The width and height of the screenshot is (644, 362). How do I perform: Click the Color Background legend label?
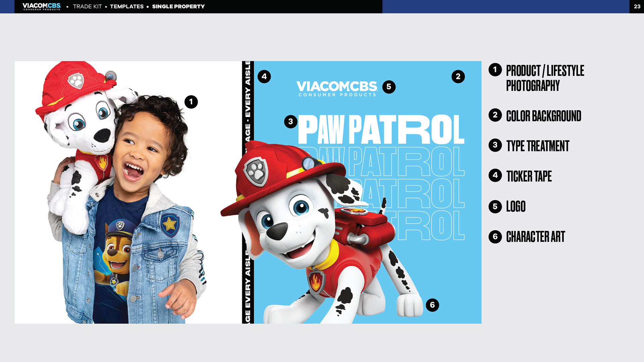pos(543,116)
